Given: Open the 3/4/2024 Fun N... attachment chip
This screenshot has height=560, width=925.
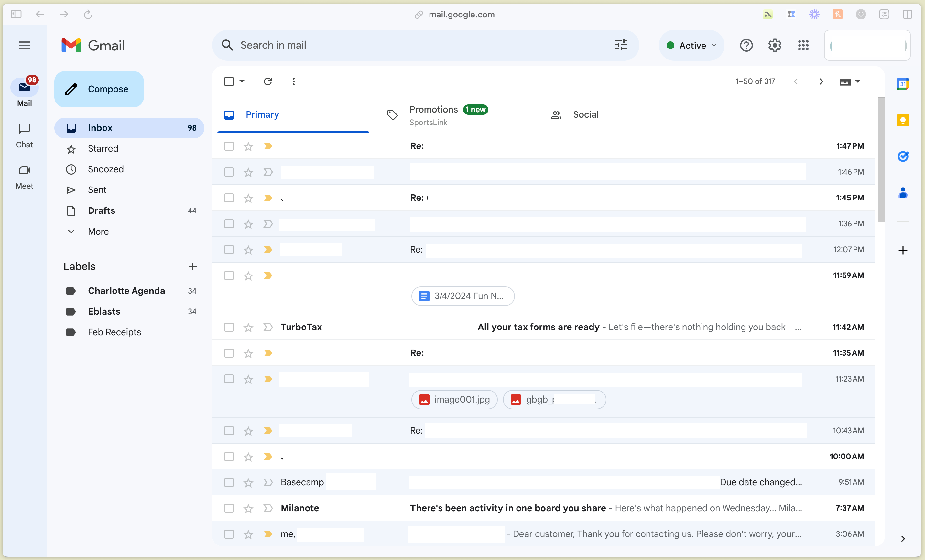Looking at the screenshot, I should tap(462, 296).
